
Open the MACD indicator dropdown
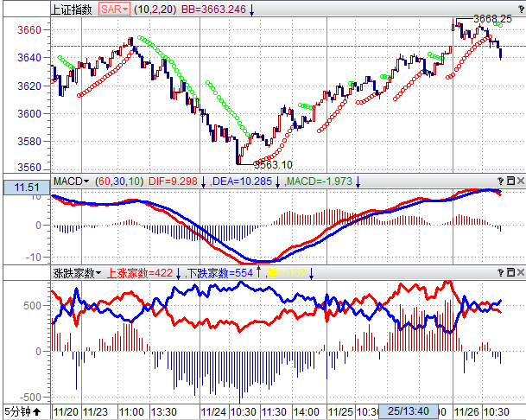tap(72, 181)
